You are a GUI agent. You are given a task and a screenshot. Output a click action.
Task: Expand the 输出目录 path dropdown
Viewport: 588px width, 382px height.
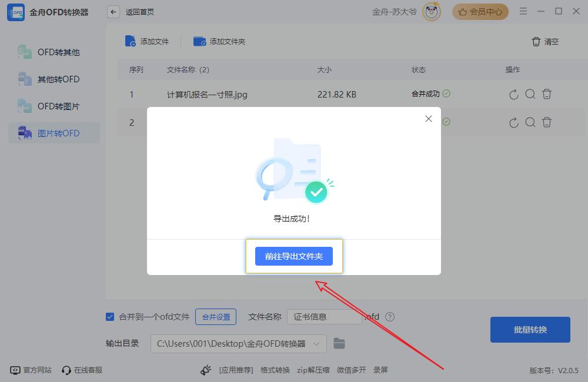[316, 343]
